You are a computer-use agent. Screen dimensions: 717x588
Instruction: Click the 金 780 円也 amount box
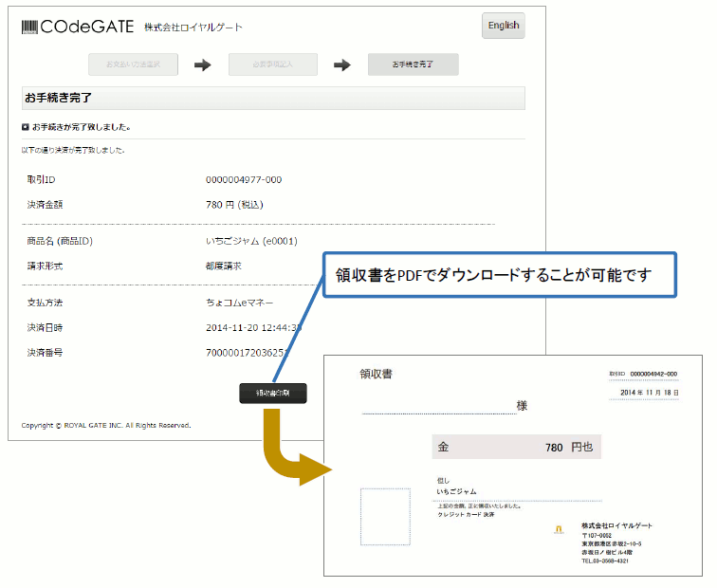(x=516, y=447)
